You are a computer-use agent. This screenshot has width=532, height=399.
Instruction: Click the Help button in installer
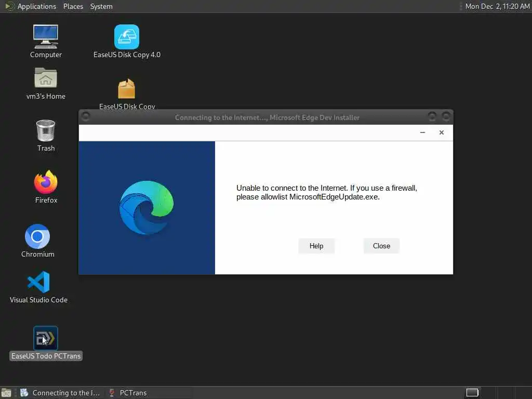(x=316, y=246)
